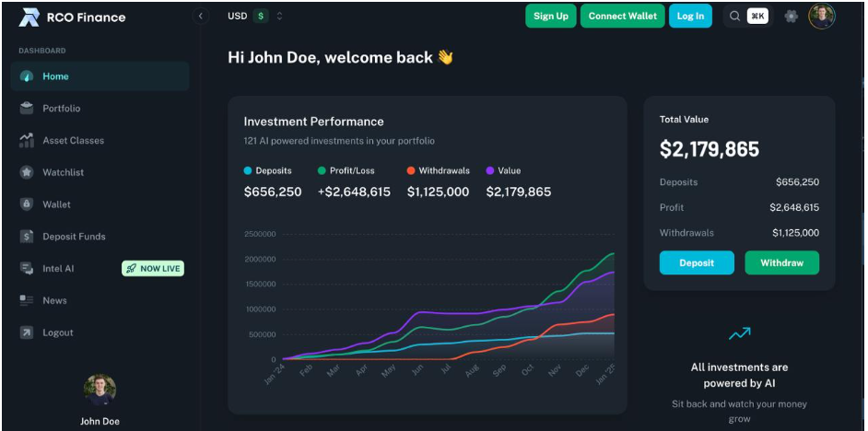Open the USD currency selector arrows

click(x=279, y=16)
